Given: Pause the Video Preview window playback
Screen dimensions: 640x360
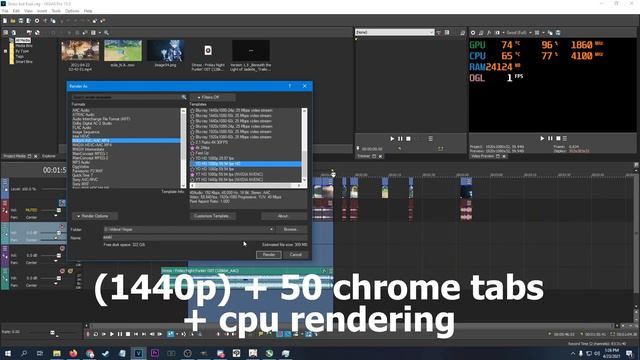Looking at the screenshot, I should (x=550, y=138).
